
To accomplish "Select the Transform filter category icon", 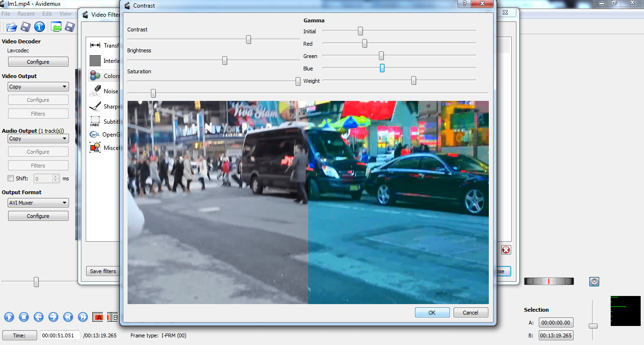I will (95, 46).
